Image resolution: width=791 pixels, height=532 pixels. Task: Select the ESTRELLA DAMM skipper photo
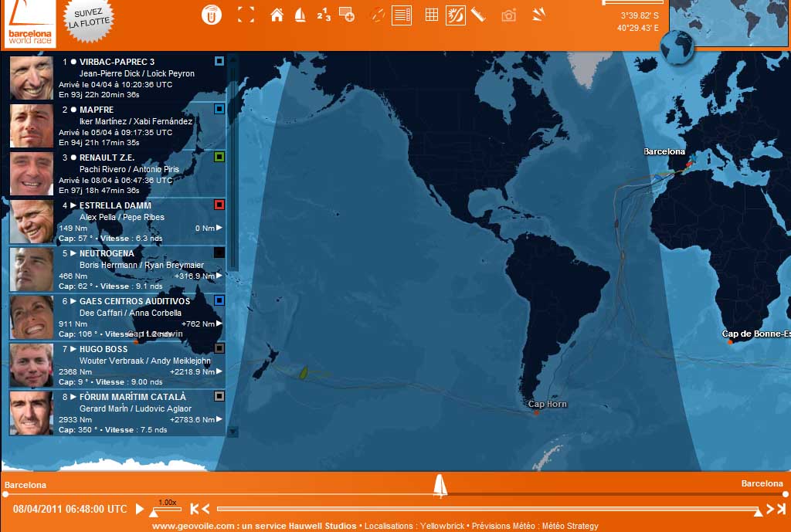pos(31,222)
